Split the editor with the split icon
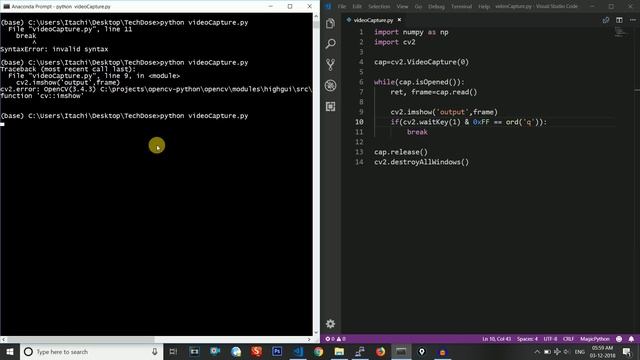Image resolution: width=640 pixels, height=360 pixels. (x=619, y=20)
